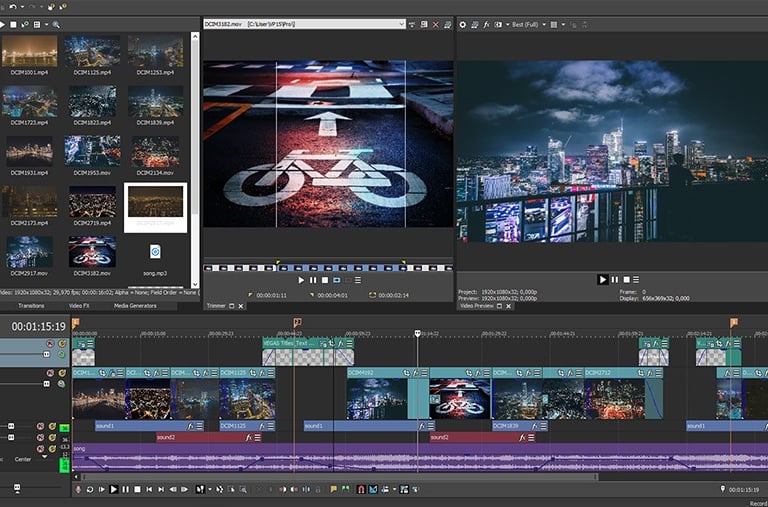Toggle loop playback on timeline transport

(x=90, y=489)
